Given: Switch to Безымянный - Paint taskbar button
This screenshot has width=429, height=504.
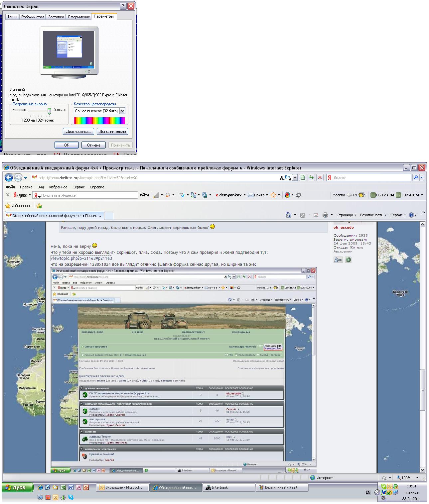Looking at the screenshot, I should coord(281,487).
